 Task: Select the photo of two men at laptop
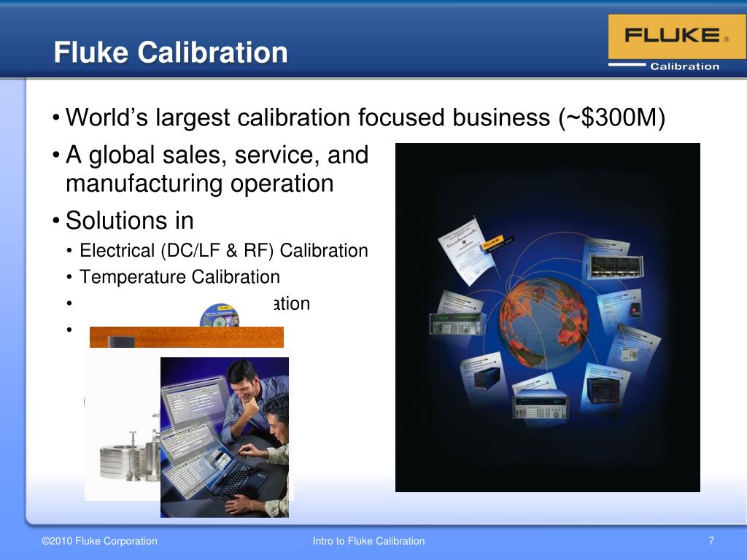click(x=225, y=437)
